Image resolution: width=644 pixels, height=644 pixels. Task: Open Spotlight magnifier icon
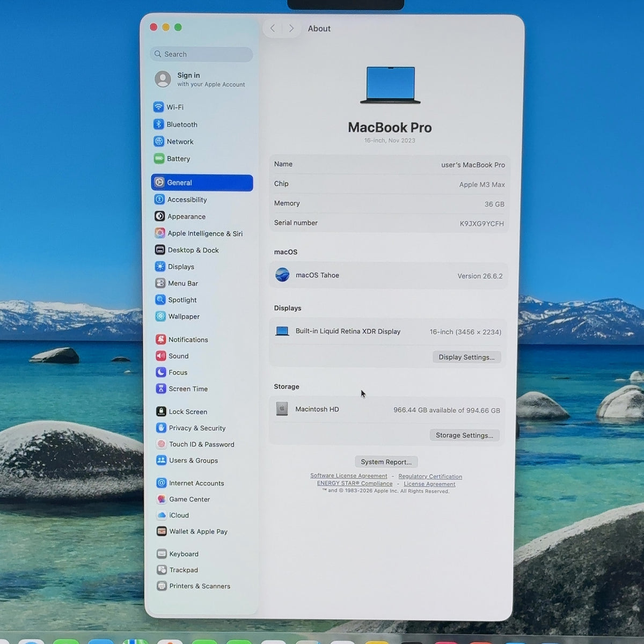(160, 299)
